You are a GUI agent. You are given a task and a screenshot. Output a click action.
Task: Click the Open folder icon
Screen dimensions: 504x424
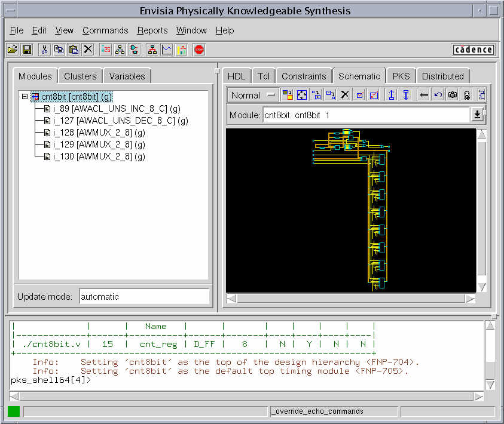pos(12,50)
